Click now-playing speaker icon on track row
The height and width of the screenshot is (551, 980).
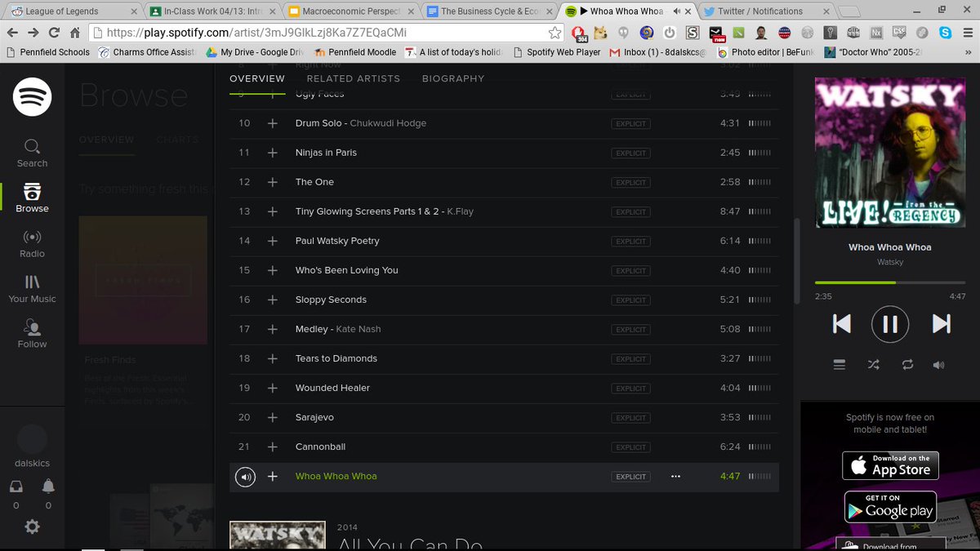pyautogui.click(x=245, y=476)
